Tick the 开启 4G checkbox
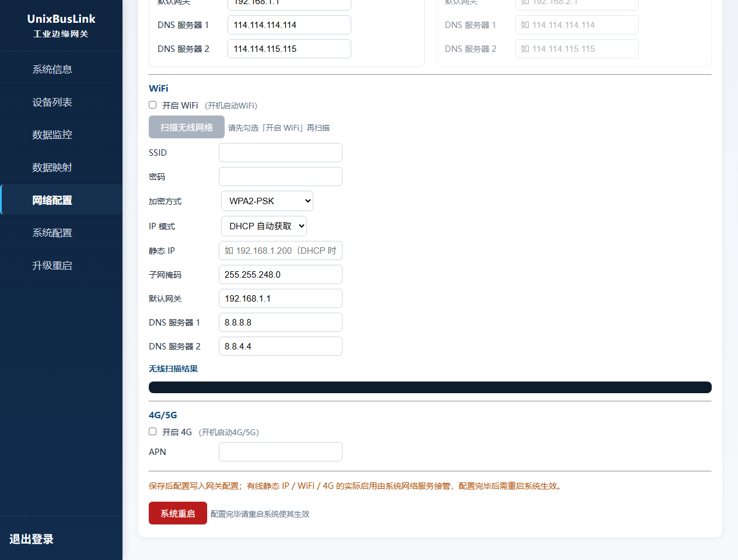This screenshot has height=560, width=738. tap(153, 432)
